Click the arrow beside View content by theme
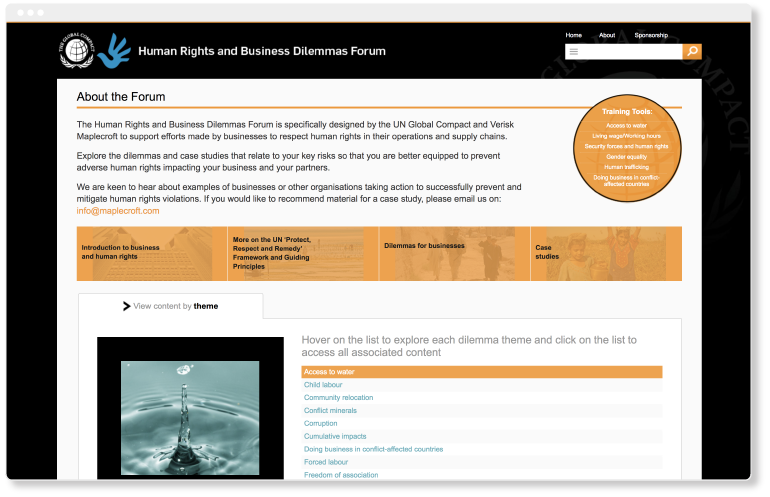This screenshot has width=770, height=497. 126,306
